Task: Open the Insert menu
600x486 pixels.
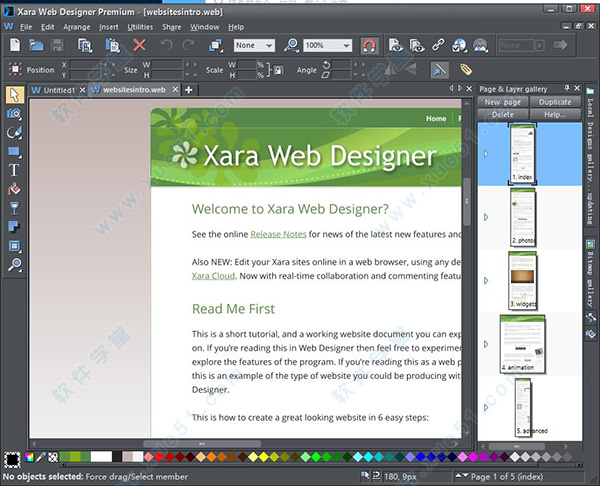Action: tap(109, 27)
